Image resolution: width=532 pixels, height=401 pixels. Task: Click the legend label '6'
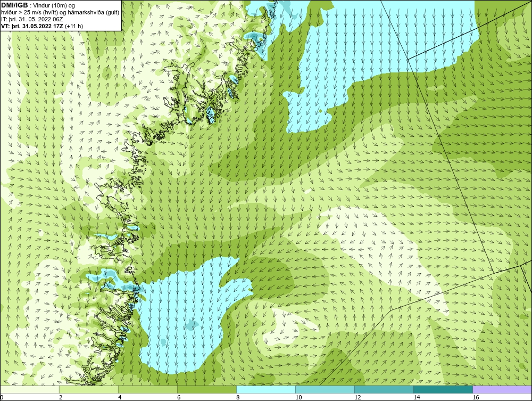[179, 397]
